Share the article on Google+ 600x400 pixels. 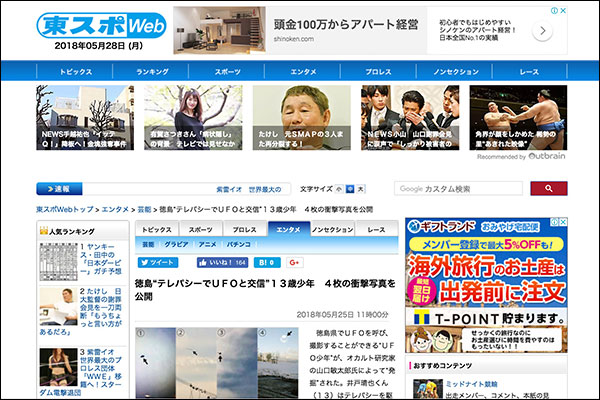click(x=295, y=262)
